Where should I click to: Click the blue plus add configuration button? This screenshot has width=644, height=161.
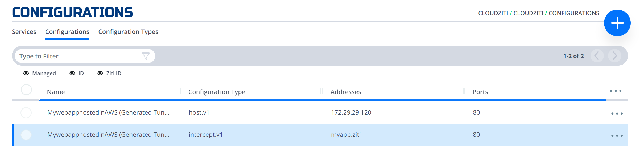point(617,23)
